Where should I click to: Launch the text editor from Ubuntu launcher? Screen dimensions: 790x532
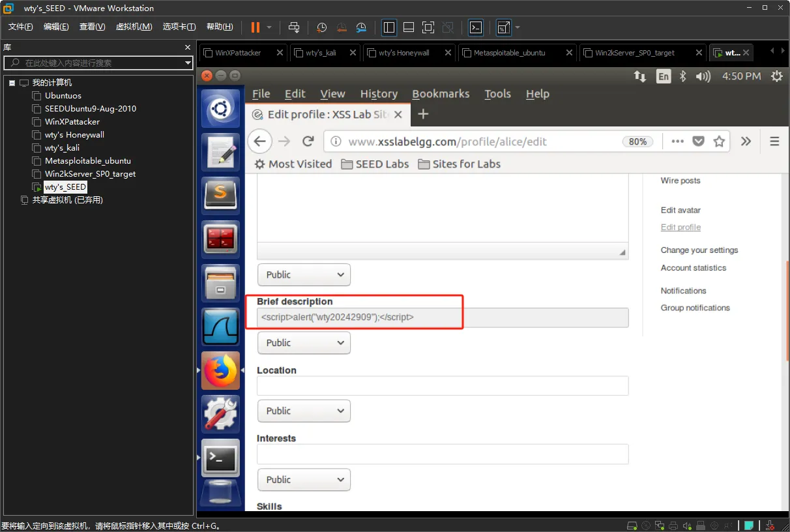click(220, 151)
